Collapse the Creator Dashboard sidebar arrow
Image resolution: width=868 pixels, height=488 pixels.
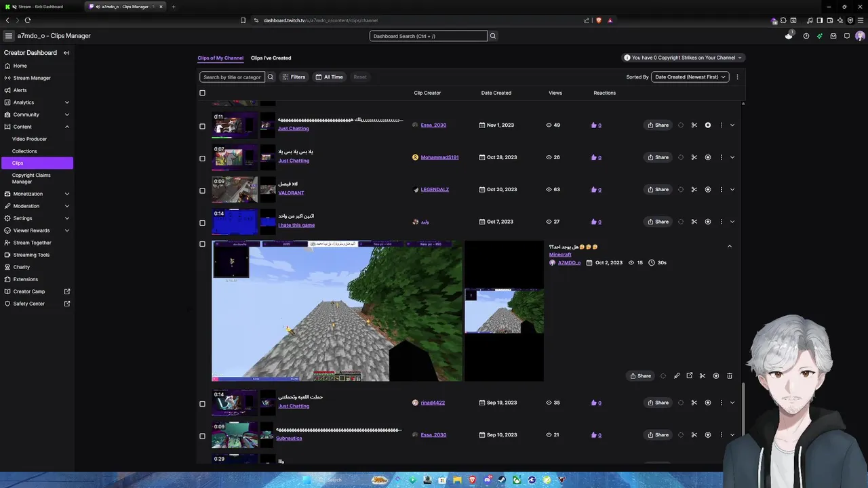[66, 53]
